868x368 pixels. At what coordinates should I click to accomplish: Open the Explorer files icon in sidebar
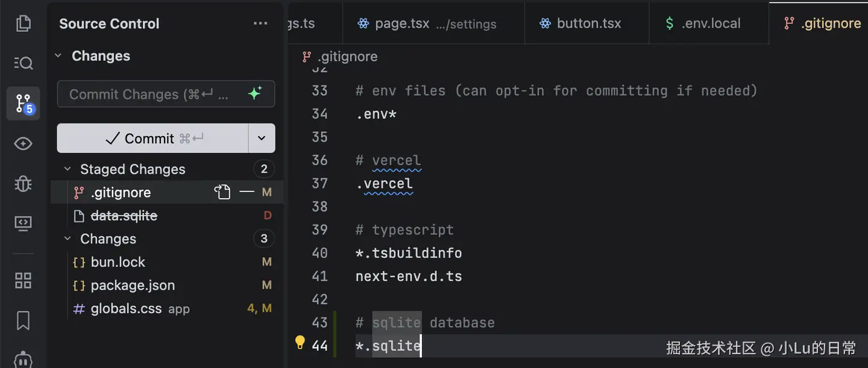pyautogui.click(x=23, y=23)
